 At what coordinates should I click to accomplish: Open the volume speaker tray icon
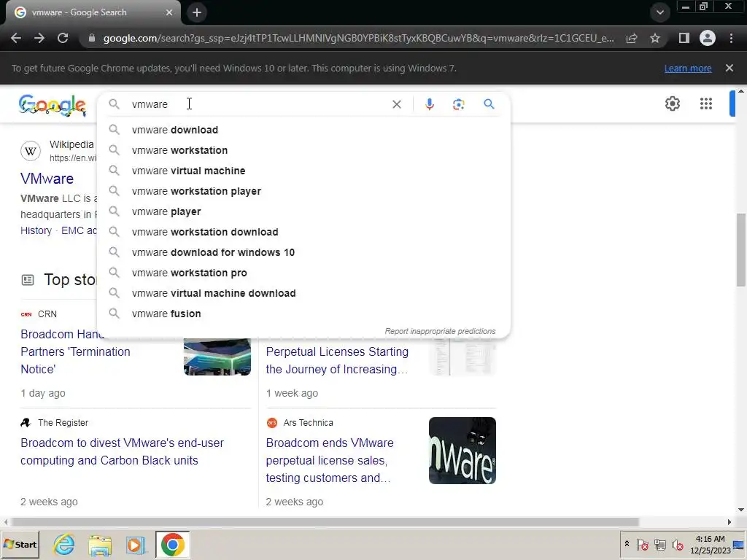677,544
